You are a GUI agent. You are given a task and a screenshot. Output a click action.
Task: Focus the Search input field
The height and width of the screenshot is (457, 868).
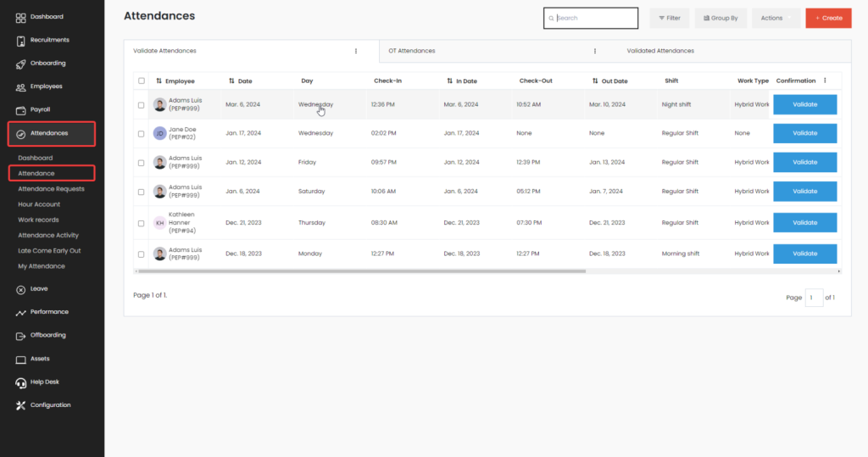pyautogui.click(x=595, y=18)
